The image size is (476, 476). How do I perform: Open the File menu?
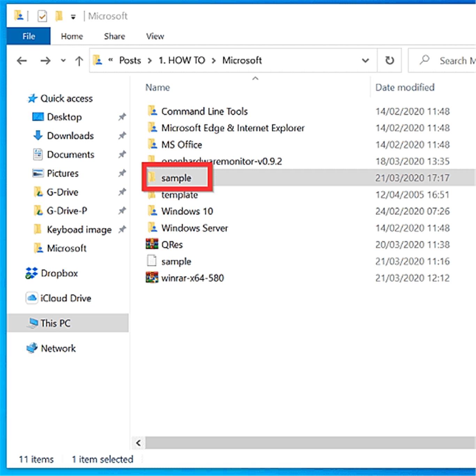click(29, 36)
